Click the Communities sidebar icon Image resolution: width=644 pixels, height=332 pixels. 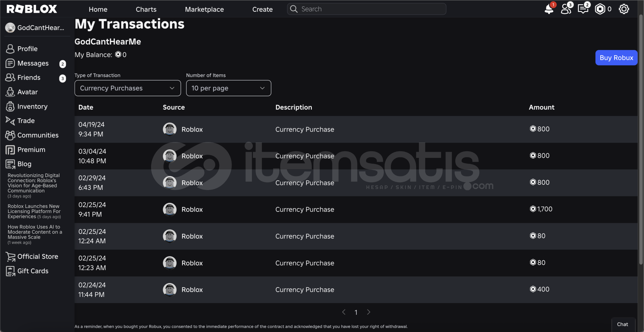coord(10,135)
